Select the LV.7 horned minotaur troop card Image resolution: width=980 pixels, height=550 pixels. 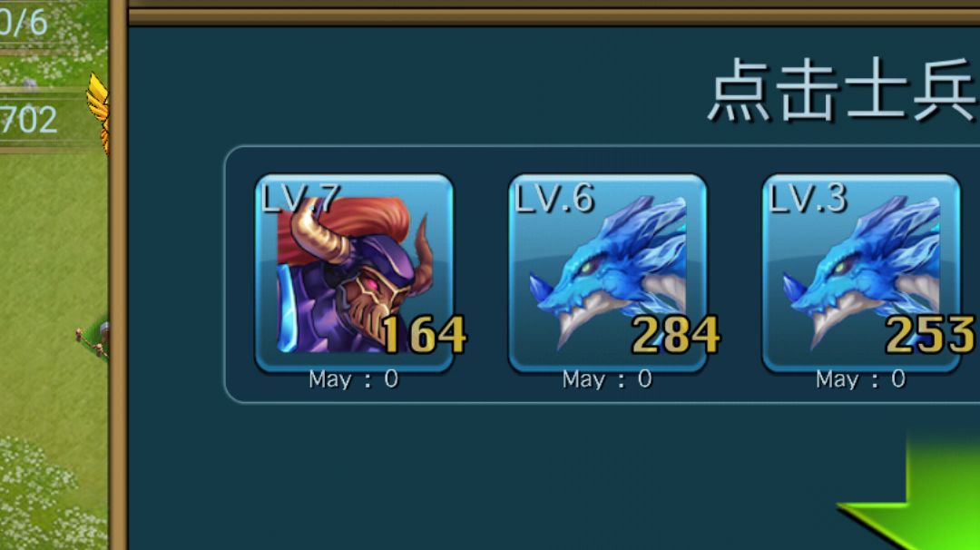(355, 273)
